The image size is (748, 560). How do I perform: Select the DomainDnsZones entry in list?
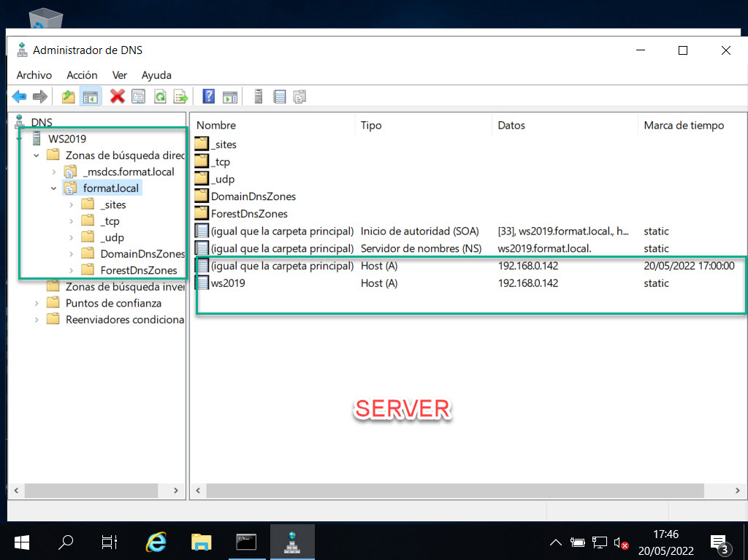click(x=253, y=196)
